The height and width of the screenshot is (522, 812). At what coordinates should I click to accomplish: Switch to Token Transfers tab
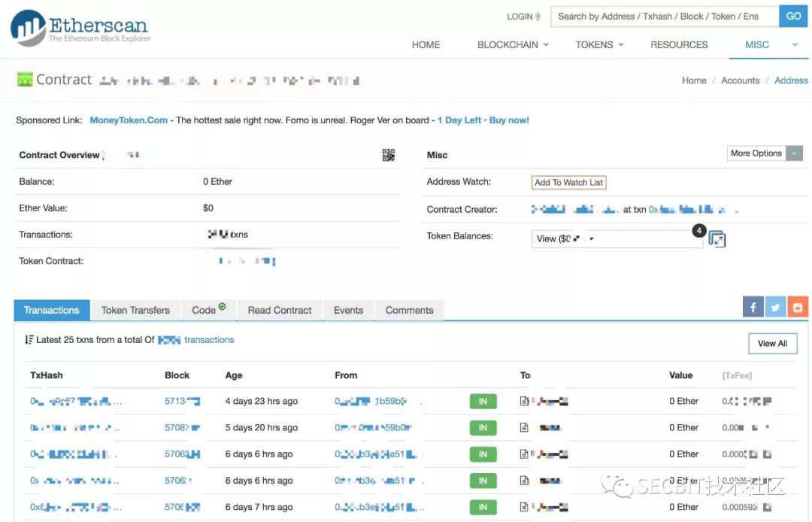(135, 310)
